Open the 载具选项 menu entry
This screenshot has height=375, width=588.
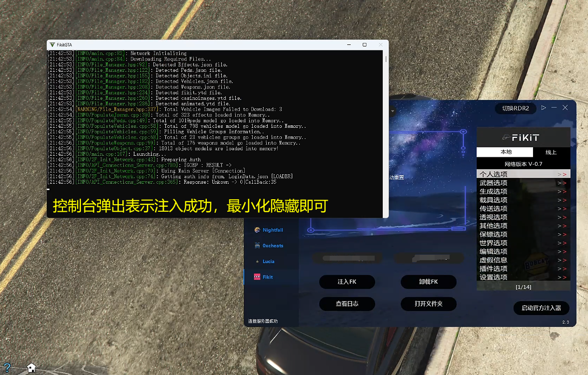(x=524, y=200)
